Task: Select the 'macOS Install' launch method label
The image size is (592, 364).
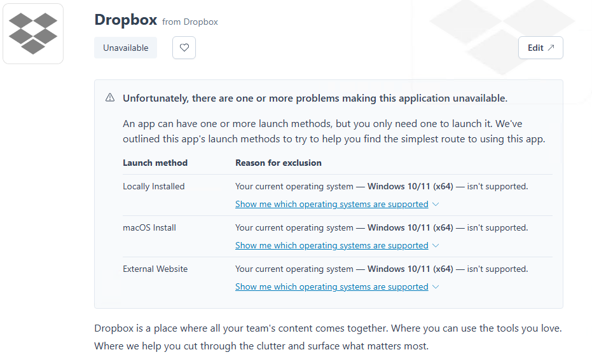Action: pyautogui.click(x=149, y=228)
